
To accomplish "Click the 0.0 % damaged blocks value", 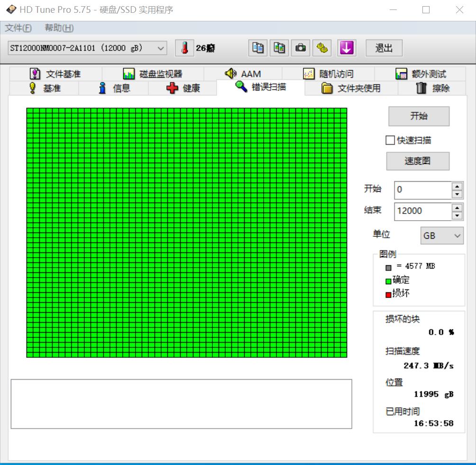I will tap(441, 332).
